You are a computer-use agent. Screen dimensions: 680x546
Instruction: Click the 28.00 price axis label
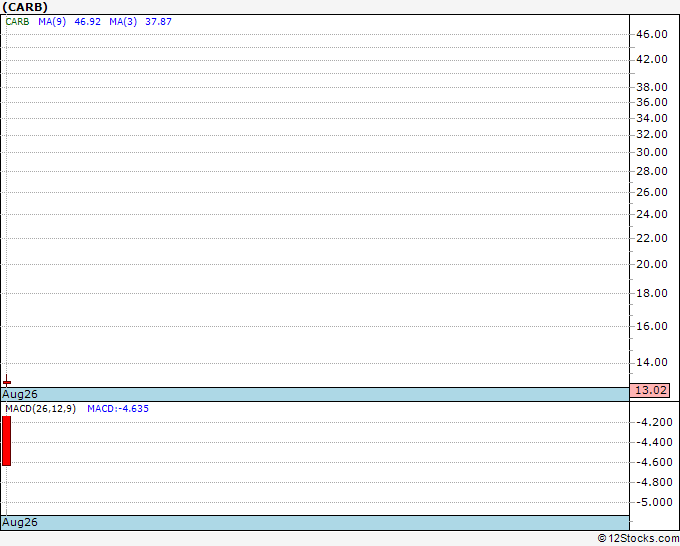(x=652, y=171)
